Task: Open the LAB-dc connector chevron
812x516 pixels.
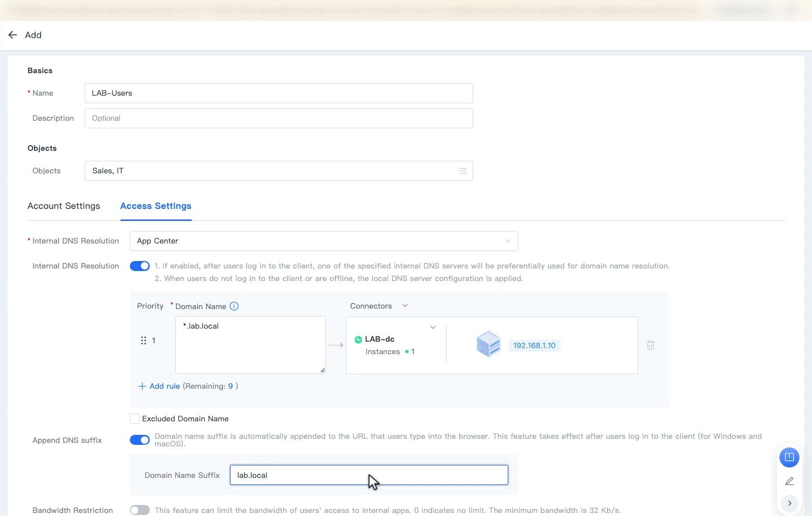Action: pyautogui.click(x=433, y=327)
